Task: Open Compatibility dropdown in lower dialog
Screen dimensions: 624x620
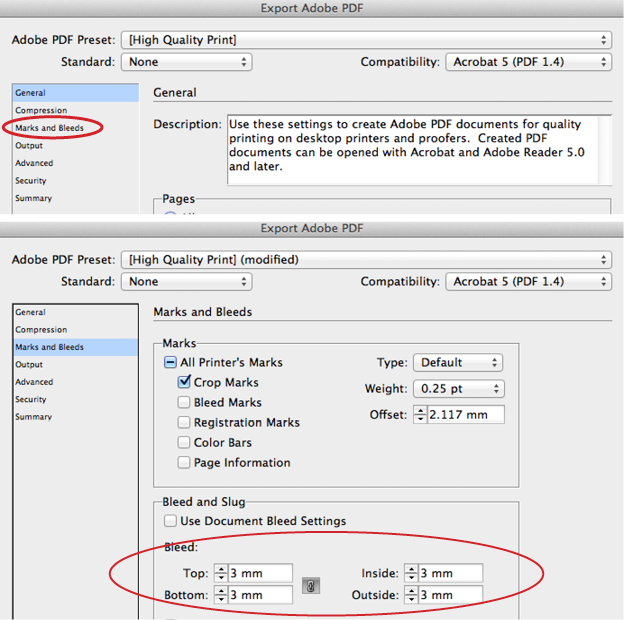Action: point(528,281)
